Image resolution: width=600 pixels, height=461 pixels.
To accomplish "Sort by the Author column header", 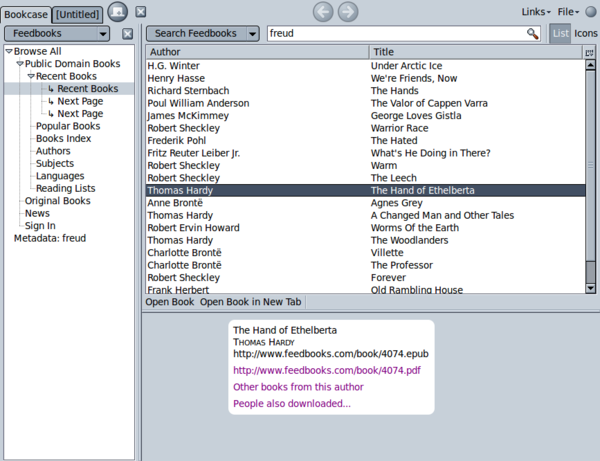I will point(257,52).
